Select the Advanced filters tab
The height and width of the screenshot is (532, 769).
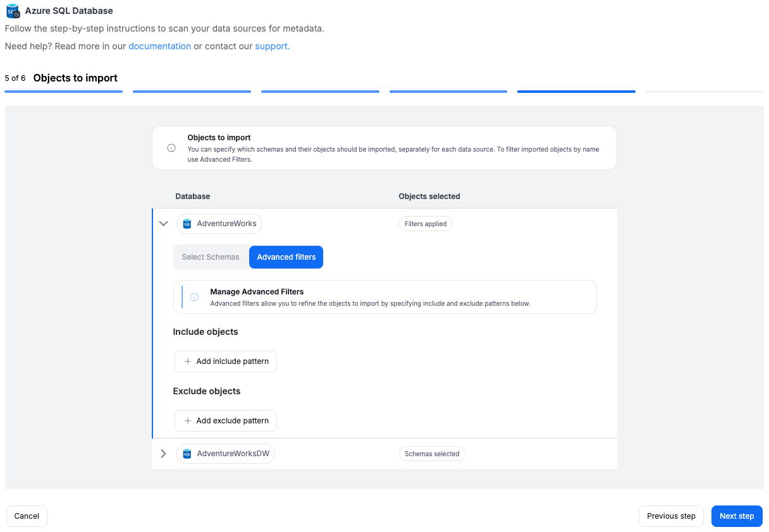point(286,257)
